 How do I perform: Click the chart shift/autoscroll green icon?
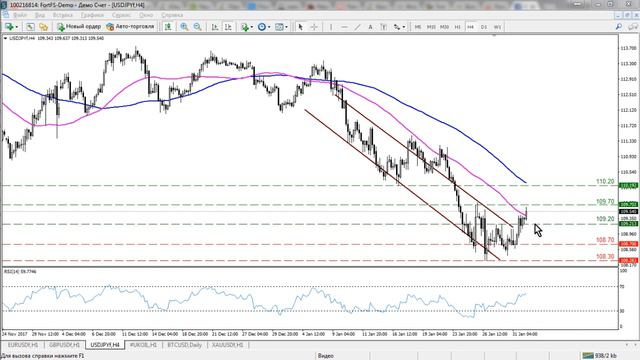point(168,27)
